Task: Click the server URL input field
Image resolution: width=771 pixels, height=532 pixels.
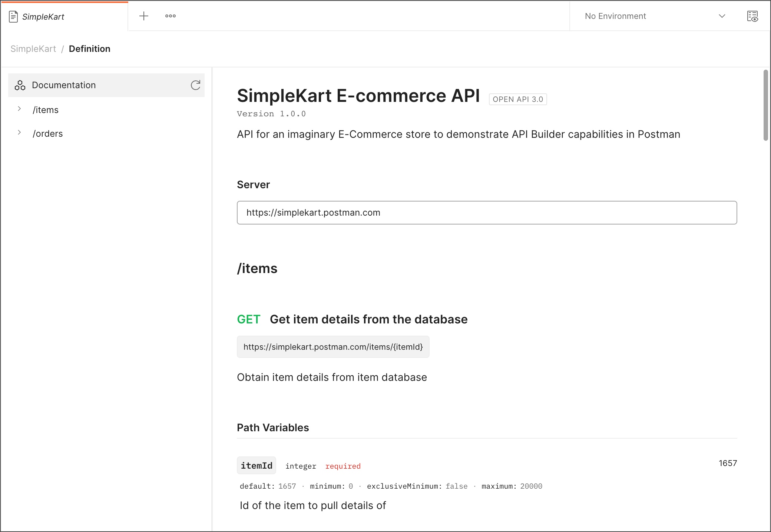Action: point(487,213)
